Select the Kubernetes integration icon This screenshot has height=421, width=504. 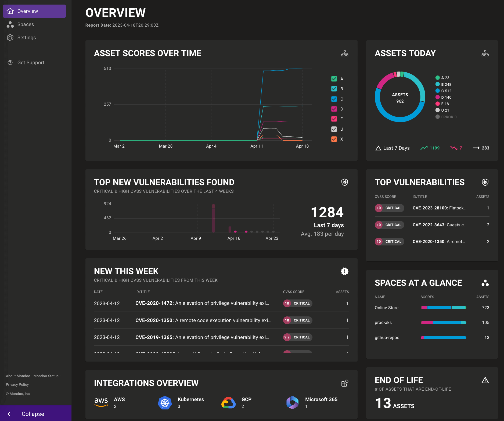pyautogui.click(x=165, y=403)
